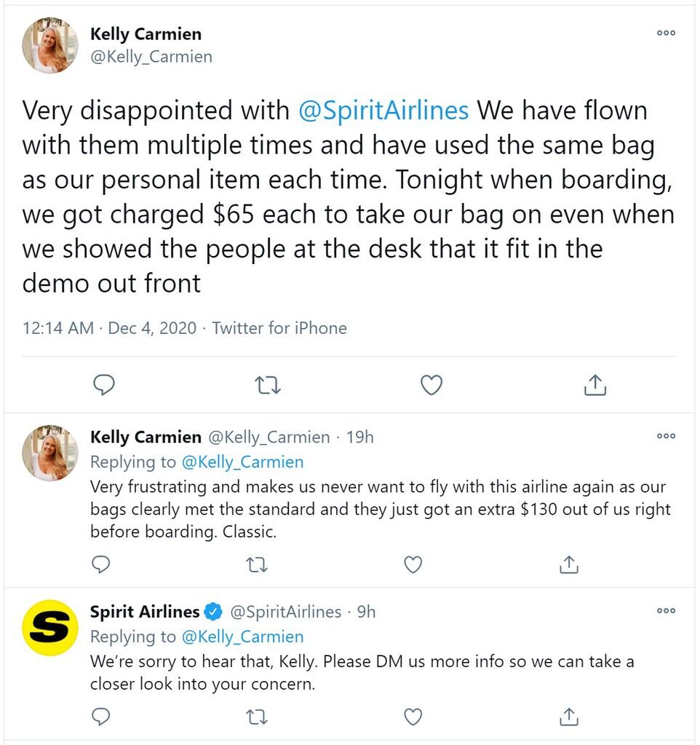Image resolution: width=700 pixels, height=745 pixels.
Task: Open more options on Spirit Airlines reply
Action: point(666,610)
